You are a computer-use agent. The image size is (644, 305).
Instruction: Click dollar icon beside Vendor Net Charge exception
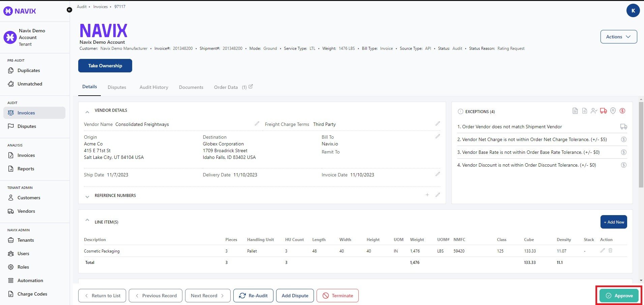click(x=624, y=139)
